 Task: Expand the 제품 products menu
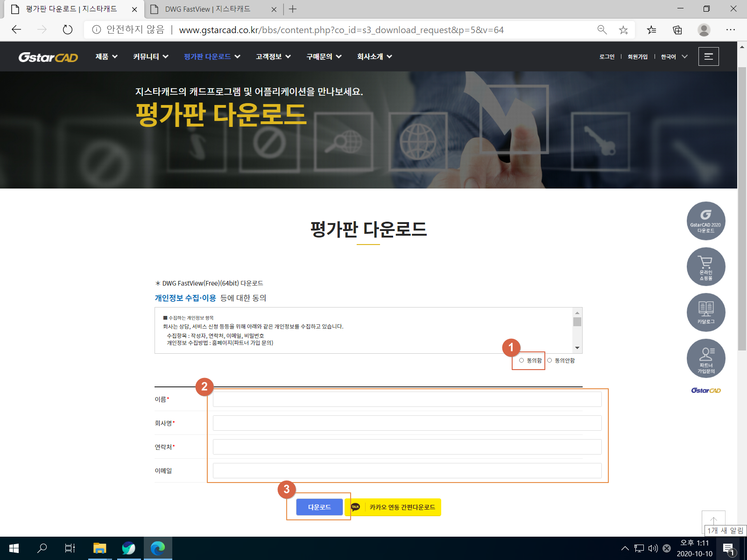(106, 56)
